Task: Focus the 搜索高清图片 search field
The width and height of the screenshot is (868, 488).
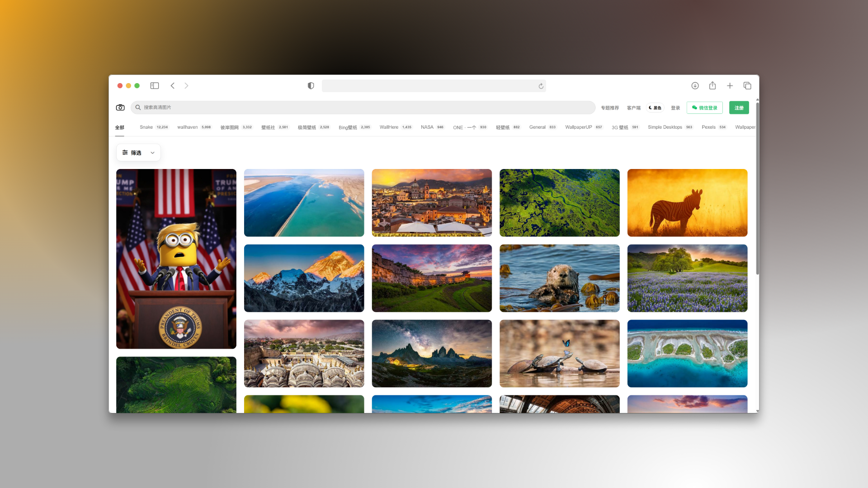Action: pos(363,108)
